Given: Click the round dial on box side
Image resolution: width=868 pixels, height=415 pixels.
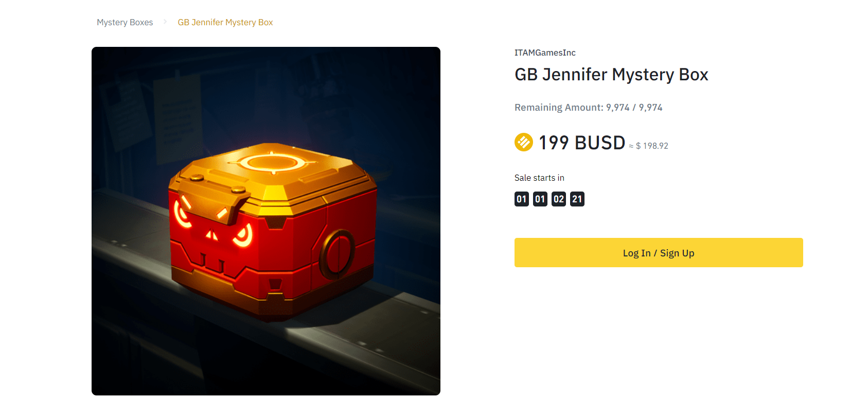Looking at the screenshot, I should point(337,253).
